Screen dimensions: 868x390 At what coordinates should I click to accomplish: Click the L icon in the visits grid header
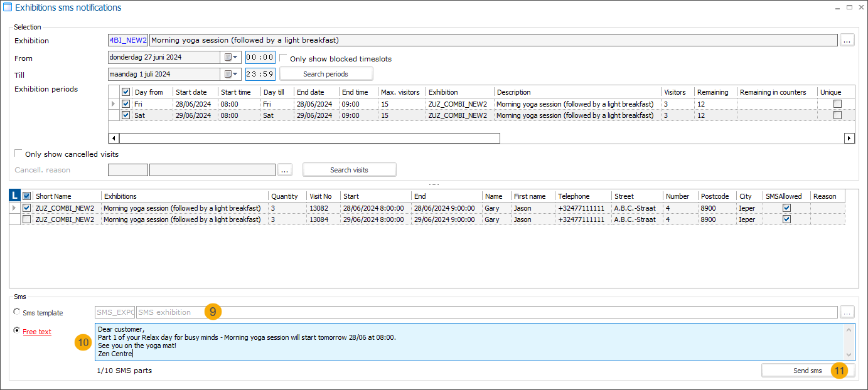click(13, 196)
